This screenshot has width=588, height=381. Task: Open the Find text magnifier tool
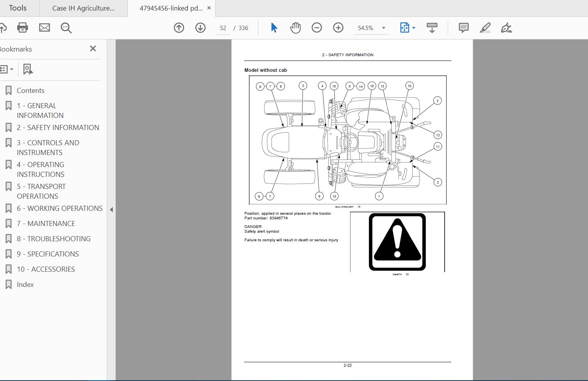(66, 28)
